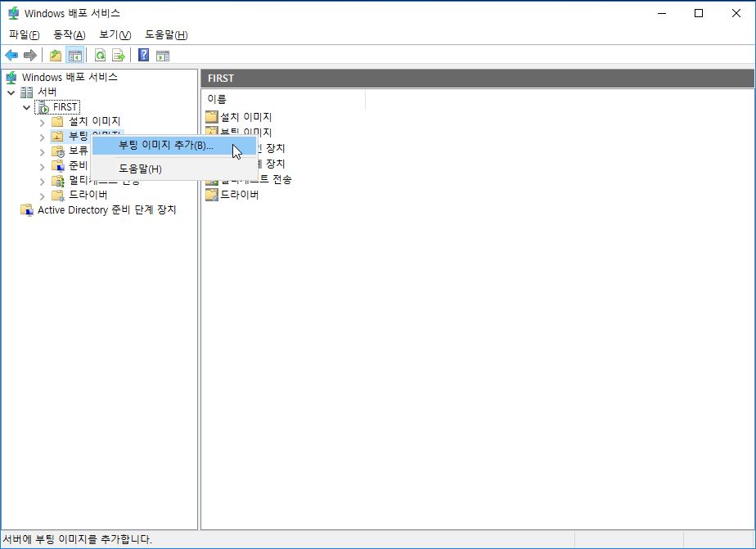
Task: Click the Windows 배포 서비스 title bar app icon
Action: tap(13, 13)
